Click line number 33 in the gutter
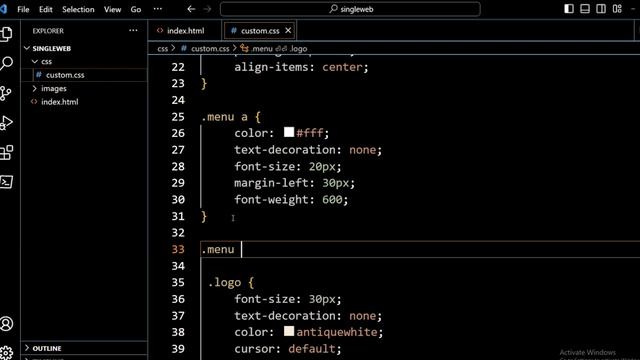The height and width of the screenshot is (360, 640). 178,249
